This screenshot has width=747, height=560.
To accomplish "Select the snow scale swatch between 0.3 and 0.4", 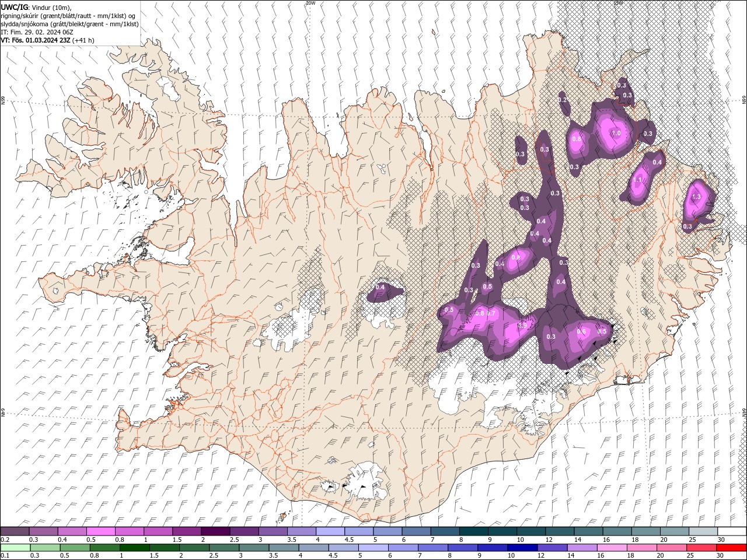I will click(x=44, y=531).
